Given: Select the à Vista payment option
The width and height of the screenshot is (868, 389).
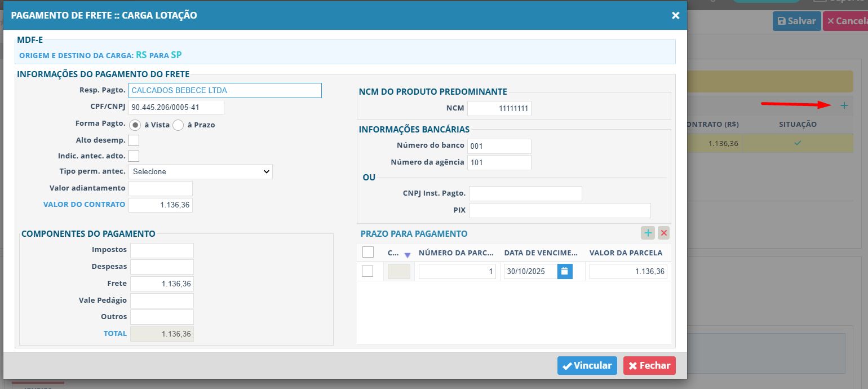Looking at the screenshot, I should 135,125.
